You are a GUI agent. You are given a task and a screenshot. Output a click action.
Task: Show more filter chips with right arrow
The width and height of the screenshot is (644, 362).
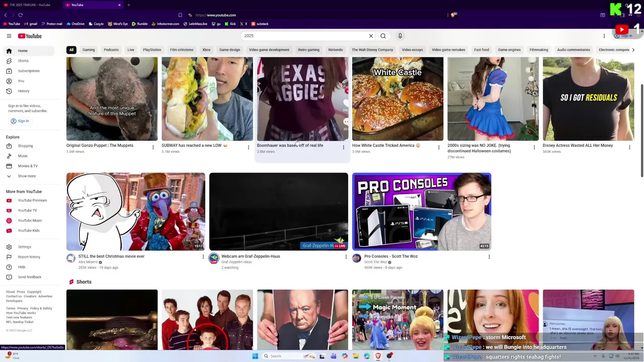point(633,50)
